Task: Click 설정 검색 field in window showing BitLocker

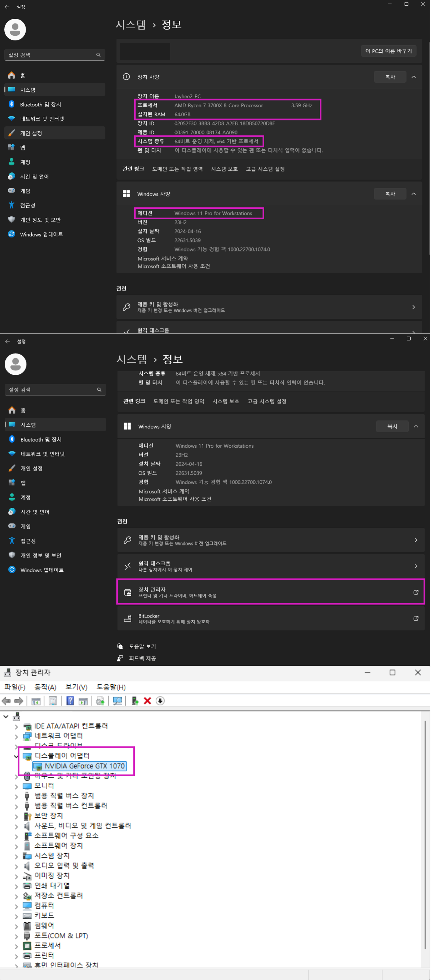Action: tap(55, 389)
